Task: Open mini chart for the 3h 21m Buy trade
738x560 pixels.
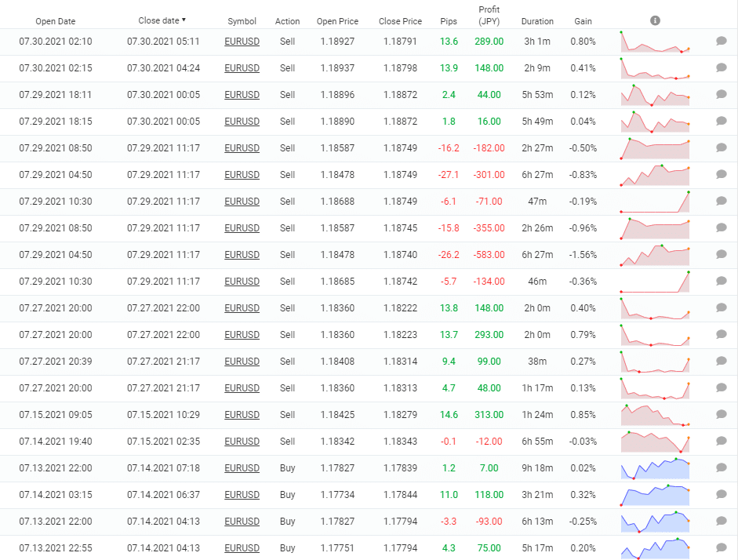Action: point(655,495)
